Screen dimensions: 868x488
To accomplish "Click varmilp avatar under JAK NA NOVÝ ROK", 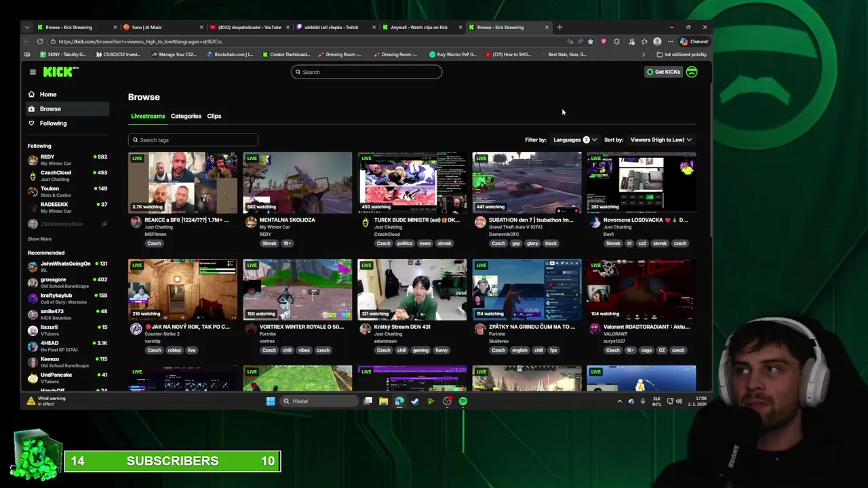I will [136, 329].
